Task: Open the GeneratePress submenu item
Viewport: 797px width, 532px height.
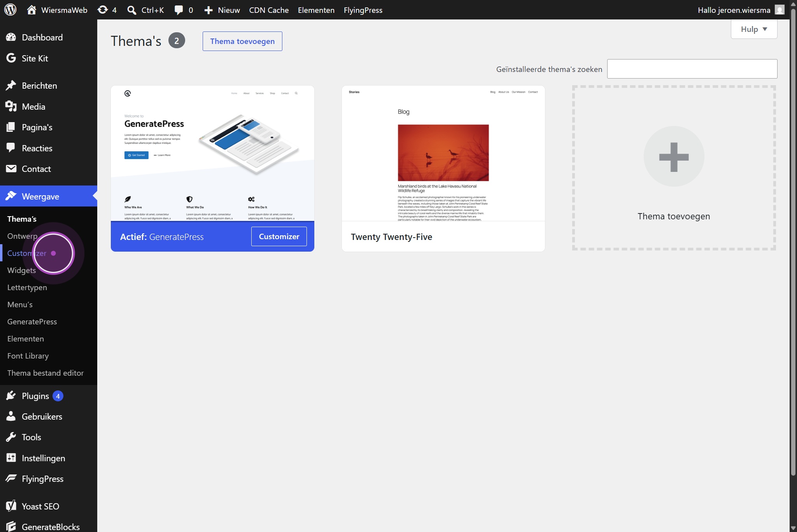Action: 32,322
